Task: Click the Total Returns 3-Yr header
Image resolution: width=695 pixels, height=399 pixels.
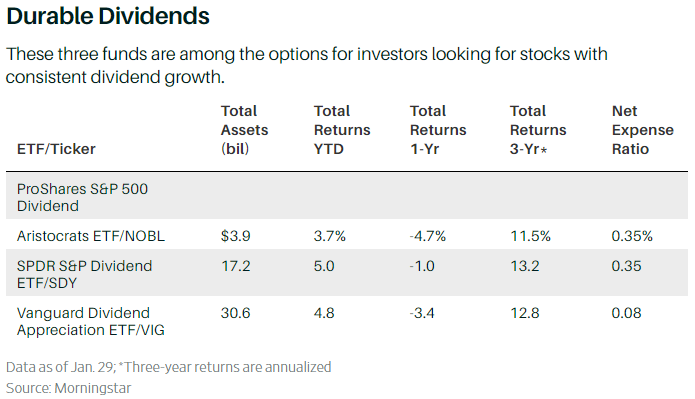Action: tap(538, 130)
